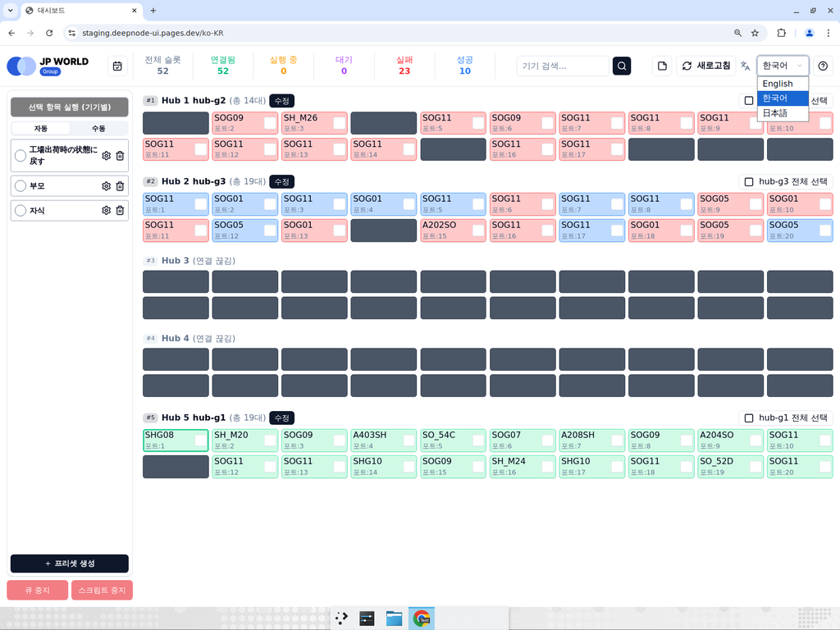This screenshot has width=840, height=630.
Task: Click the 기기 검색 search field
Action: point(563,66)
